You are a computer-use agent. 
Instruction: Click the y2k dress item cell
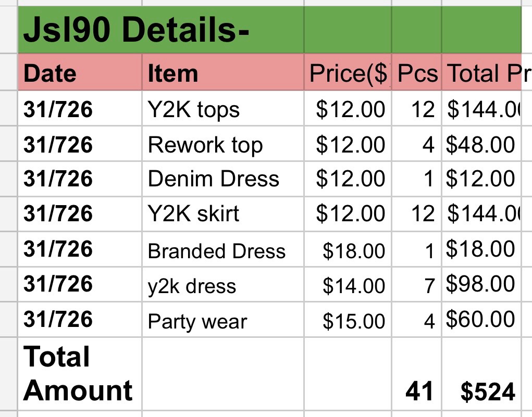223,285
